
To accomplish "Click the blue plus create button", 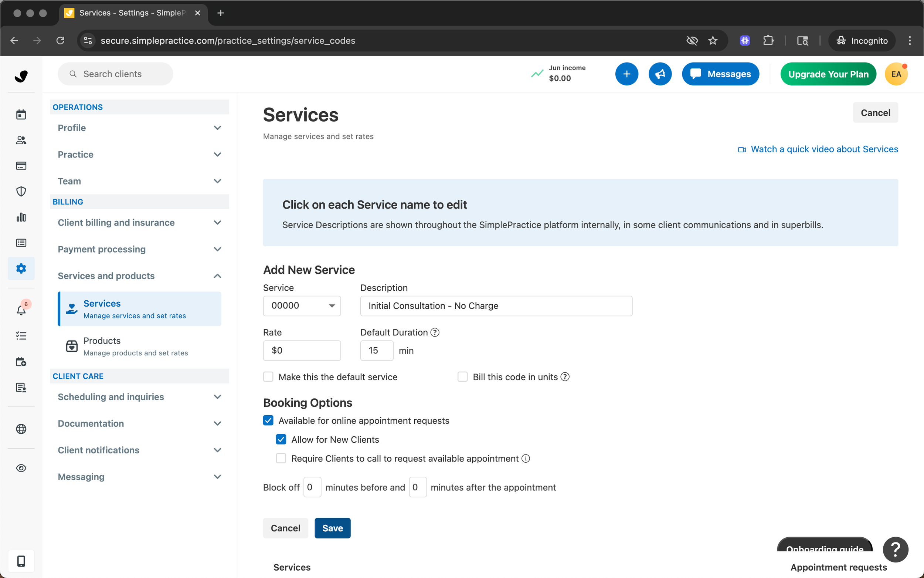I will pyautogui.click(x=626, y=74).
